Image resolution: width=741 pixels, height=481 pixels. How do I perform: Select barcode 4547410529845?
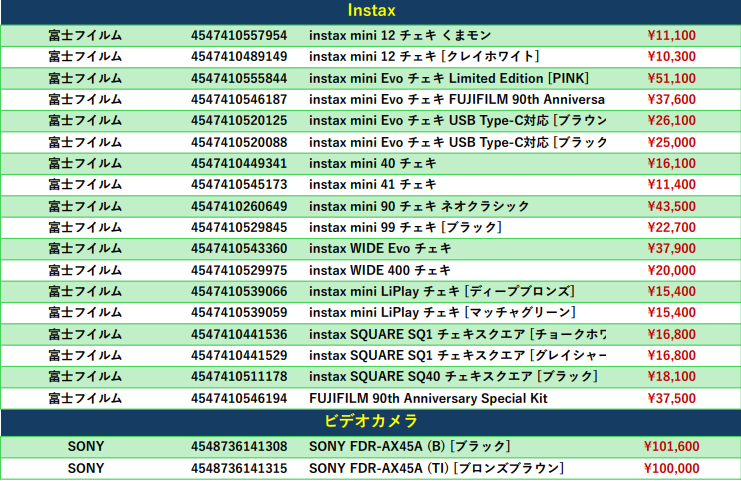coord(239,228)
